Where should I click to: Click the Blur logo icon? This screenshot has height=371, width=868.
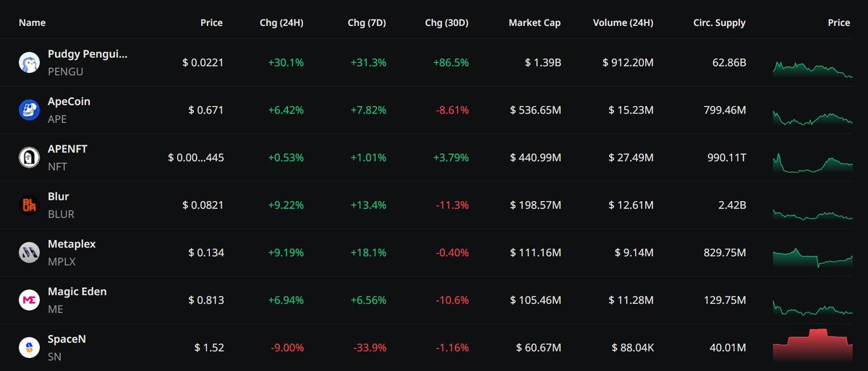(28, 205)
